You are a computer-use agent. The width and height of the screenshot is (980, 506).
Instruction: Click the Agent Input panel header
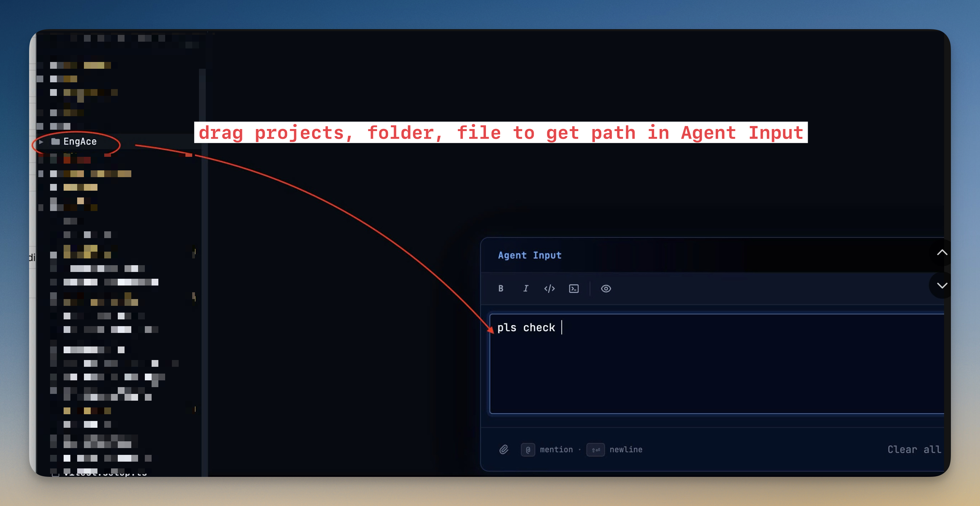pos(529,255)
